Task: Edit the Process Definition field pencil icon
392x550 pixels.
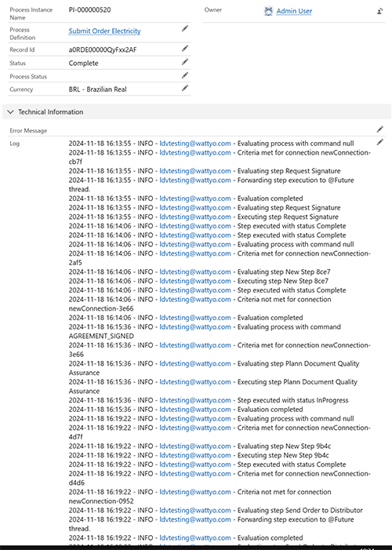Action: 185,29
